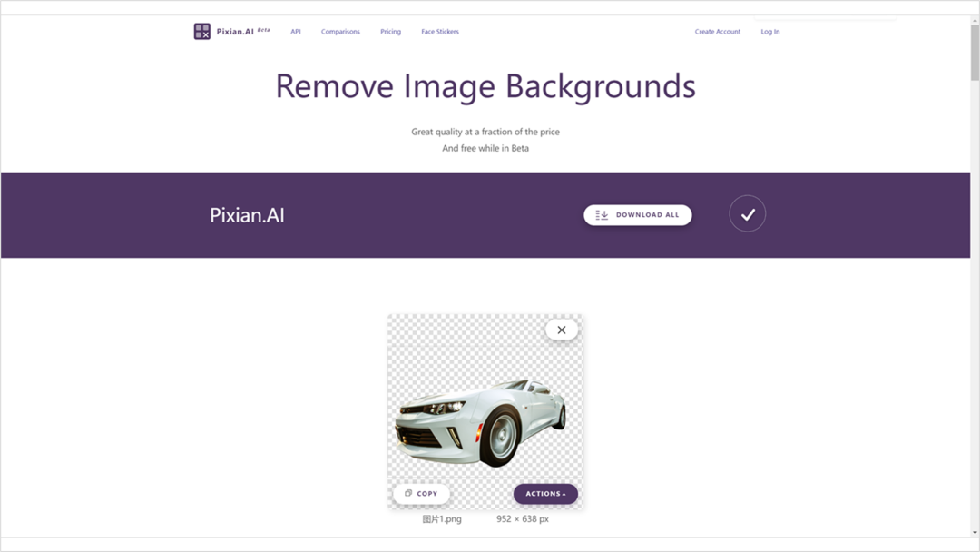Screen dimensions: 980x552
Task: Click the Download All button
Action: point(638,215)
